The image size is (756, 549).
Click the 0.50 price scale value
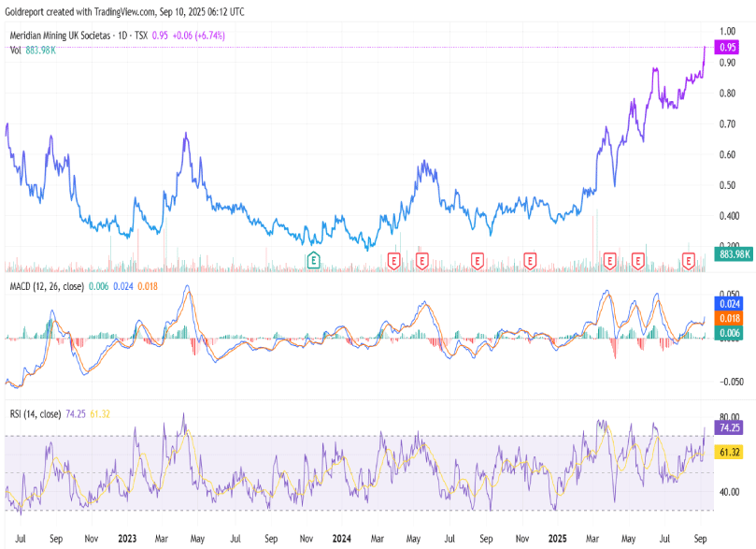coord(726,185)
